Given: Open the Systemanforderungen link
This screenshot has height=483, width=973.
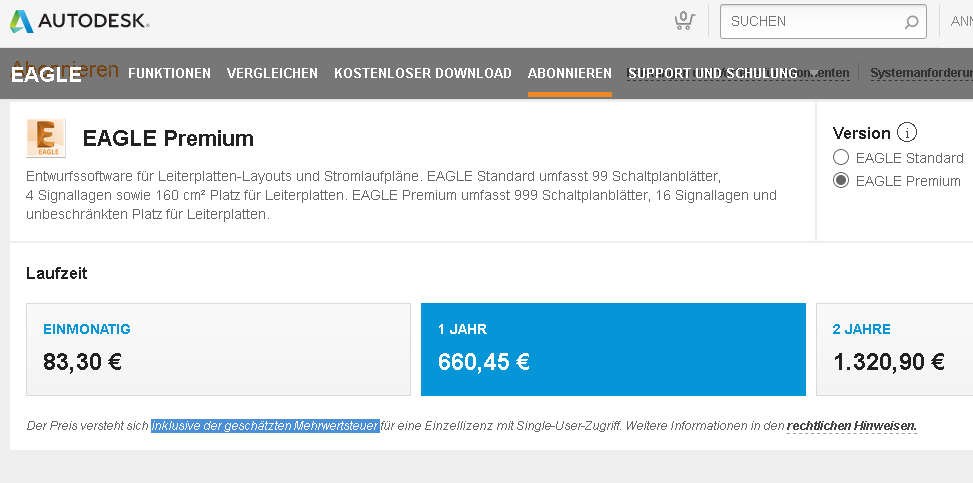Looking at the screenshot, I should point(921,73).
